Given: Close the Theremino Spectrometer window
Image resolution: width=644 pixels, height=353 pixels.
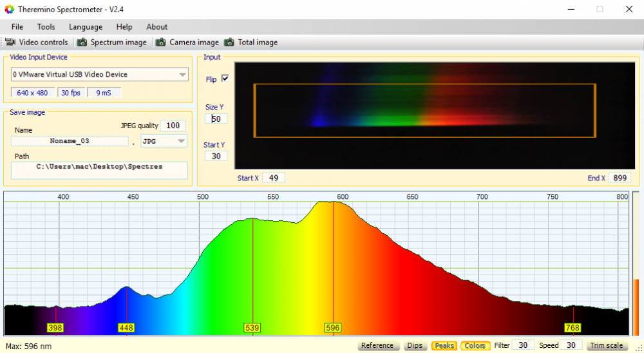Looking at the screenshot, I should click(x=629, y=9).
